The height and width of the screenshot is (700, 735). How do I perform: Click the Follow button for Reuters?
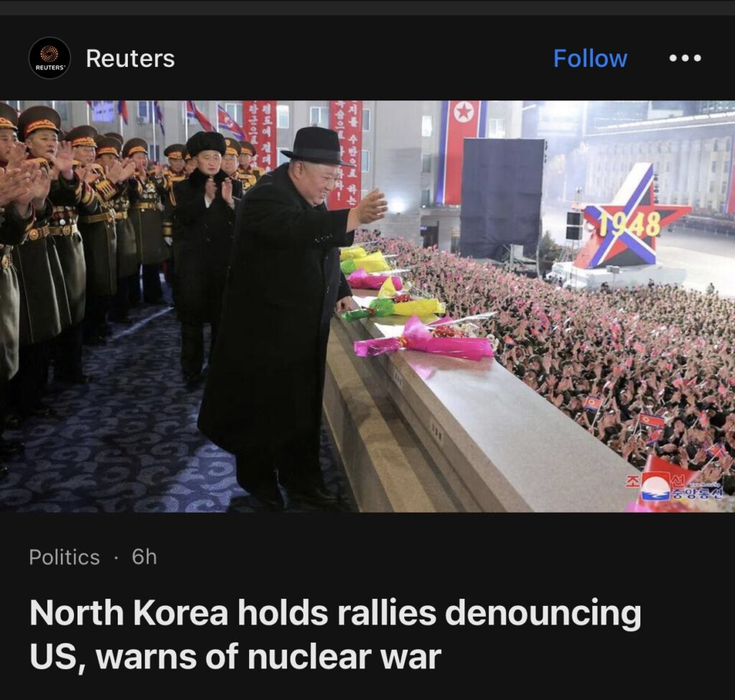click(x=590, y=58)
